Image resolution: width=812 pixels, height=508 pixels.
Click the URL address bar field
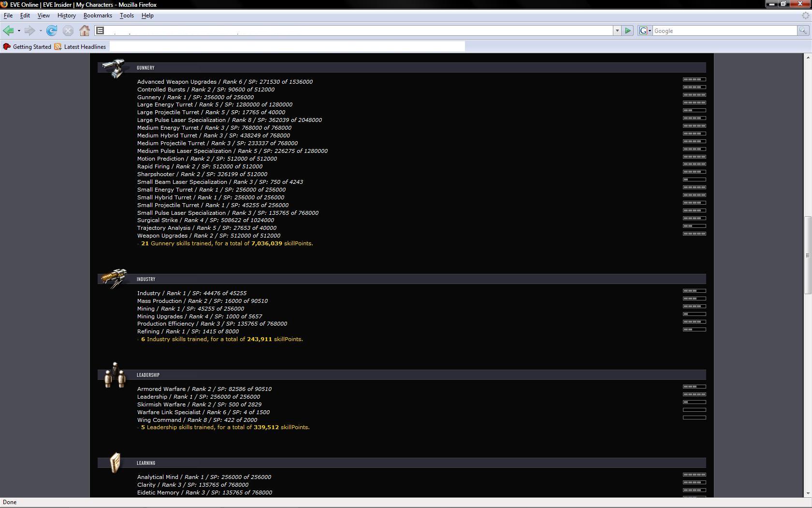point(359,31)
